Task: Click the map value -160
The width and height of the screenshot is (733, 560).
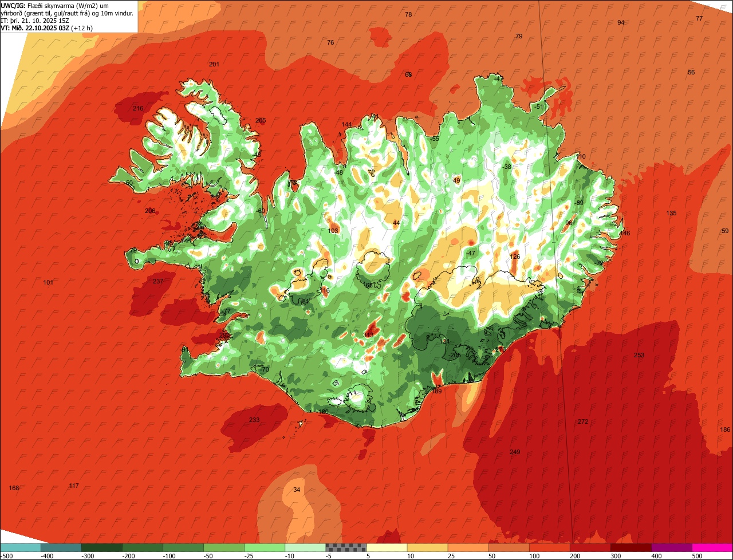Action: [323, 412]
